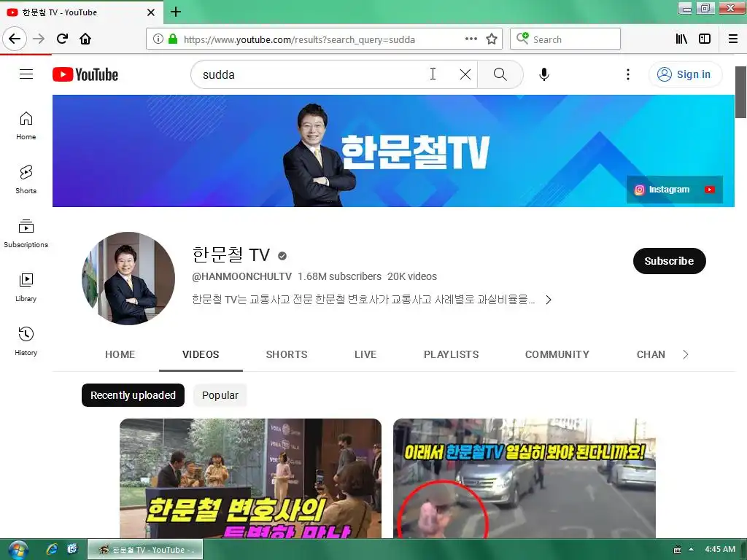747x560 pixels.
Task: Click the page vertical scrollbar thumb
Action: coord(741,92)
